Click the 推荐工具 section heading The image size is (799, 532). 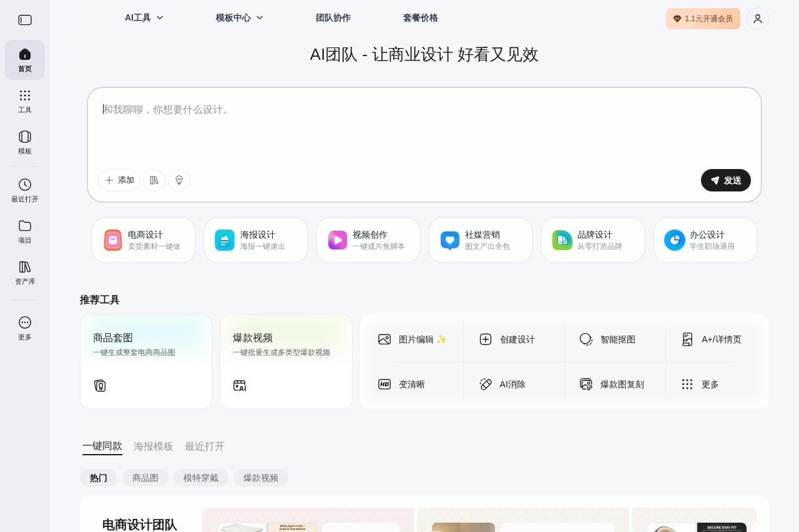(100, 299)
